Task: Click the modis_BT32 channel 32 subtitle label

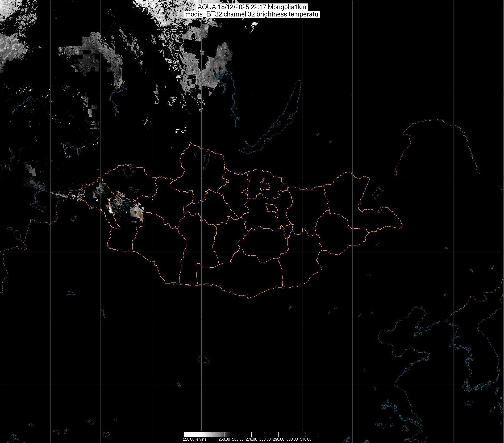Action: (252, 15)
